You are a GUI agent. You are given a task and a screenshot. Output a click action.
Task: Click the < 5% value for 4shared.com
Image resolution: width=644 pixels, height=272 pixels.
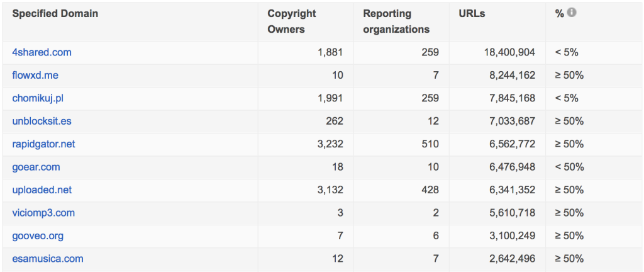point(567,53)
